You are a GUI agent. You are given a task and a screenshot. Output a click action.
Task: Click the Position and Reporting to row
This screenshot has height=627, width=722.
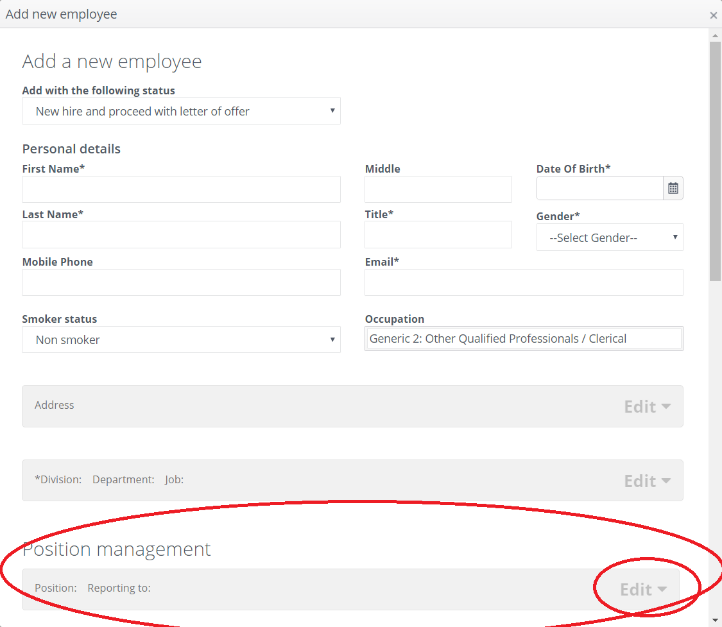pos(351,589)
